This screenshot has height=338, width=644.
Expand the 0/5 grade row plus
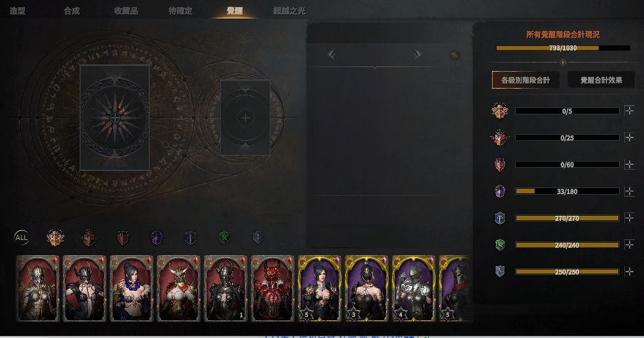click(x=630, y=110)
